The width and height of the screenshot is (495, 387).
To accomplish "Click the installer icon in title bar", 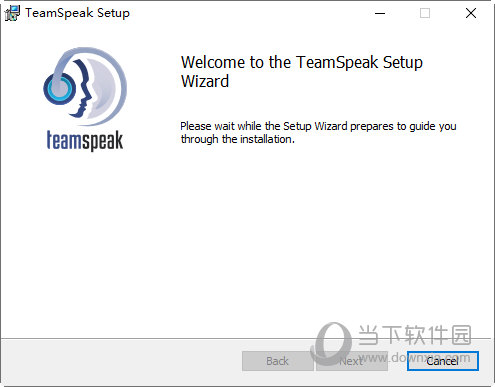I will pos(12,13).
